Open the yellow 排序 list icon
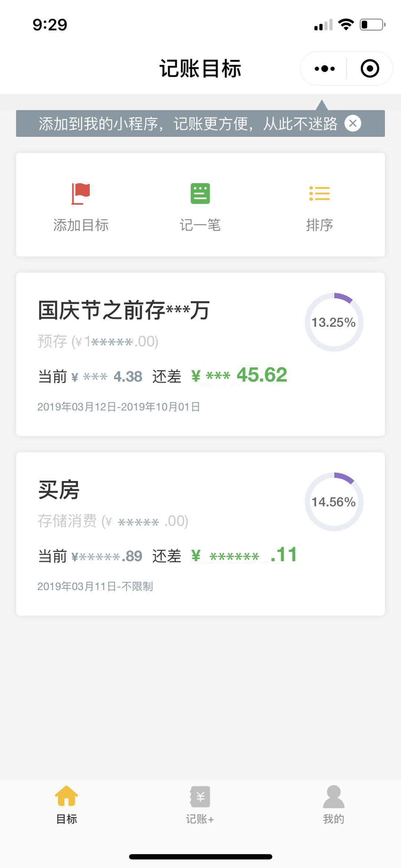The height and width of the screenshot is (868, 401). [319, 193]
